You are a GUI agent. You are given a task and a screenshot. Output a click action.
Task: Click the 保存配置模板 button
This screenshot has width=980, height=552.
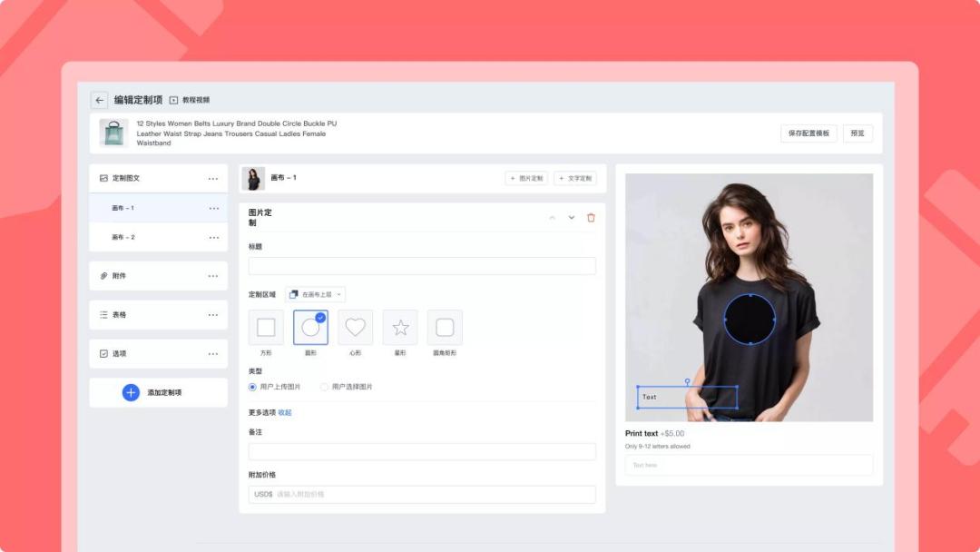tap(808, 133)
